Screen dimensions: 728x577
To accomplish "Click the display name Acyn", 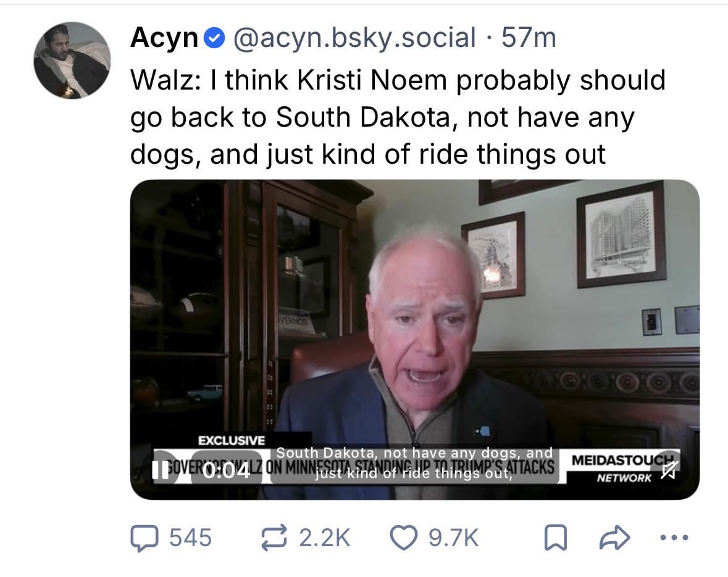I will click(x=164, y=38).
